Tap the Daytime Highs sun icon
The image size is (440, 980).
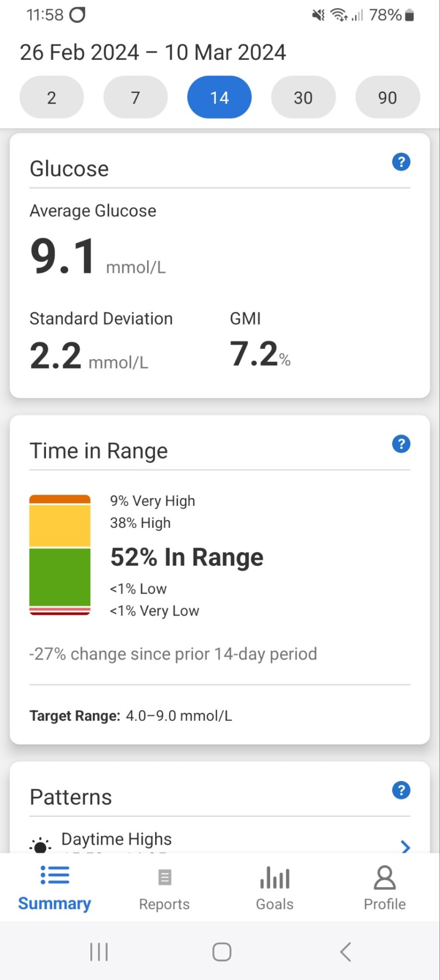(x=40, y=845)
